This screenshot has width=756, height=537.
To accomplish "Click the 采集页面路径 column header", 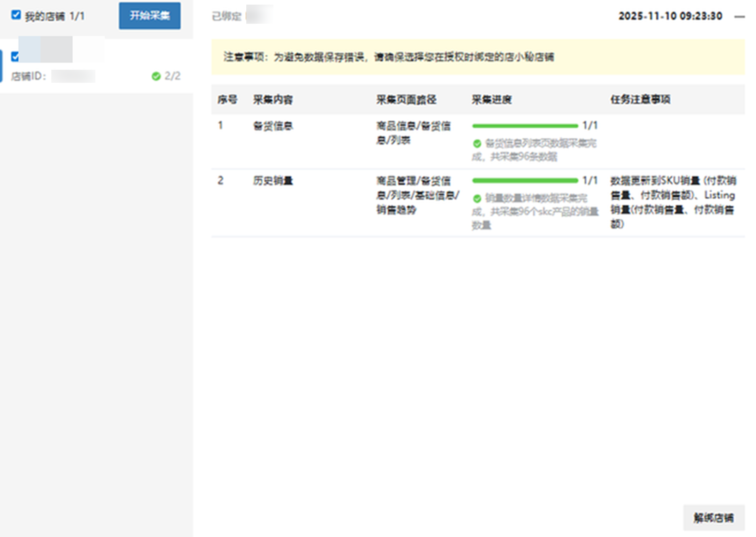I will tap(406, 100).
